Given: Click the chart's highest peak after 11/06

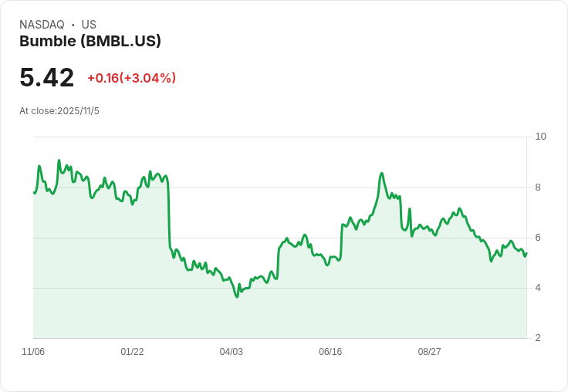Looking at the screenshot, I should click(59, 161).
